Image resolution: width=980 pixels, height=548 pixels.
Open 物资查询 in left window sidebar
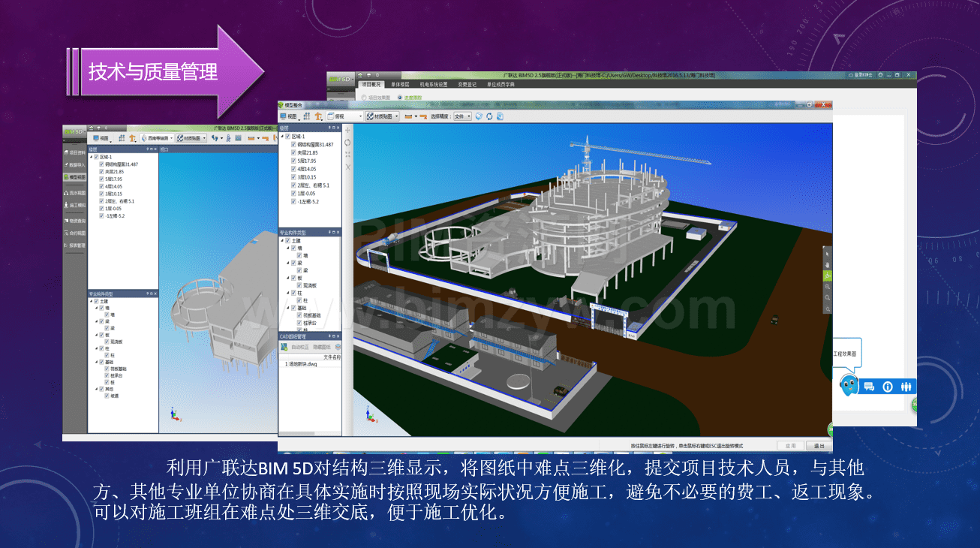point(75,221)
